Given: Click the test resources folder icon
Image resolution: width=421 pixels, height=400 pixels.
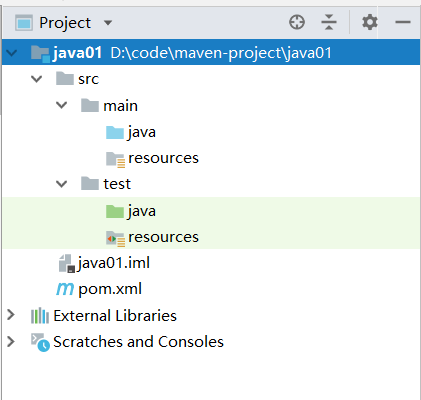Looking at the screenshot, I should 116,239.
